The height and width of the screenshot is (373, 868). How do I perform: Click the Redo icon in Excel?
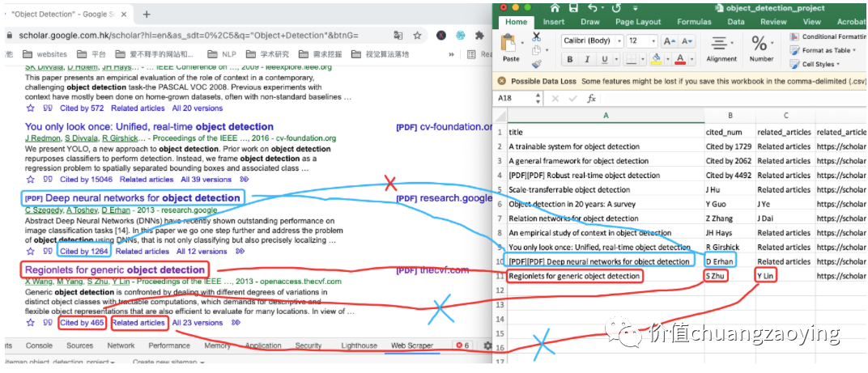(616, 8)
